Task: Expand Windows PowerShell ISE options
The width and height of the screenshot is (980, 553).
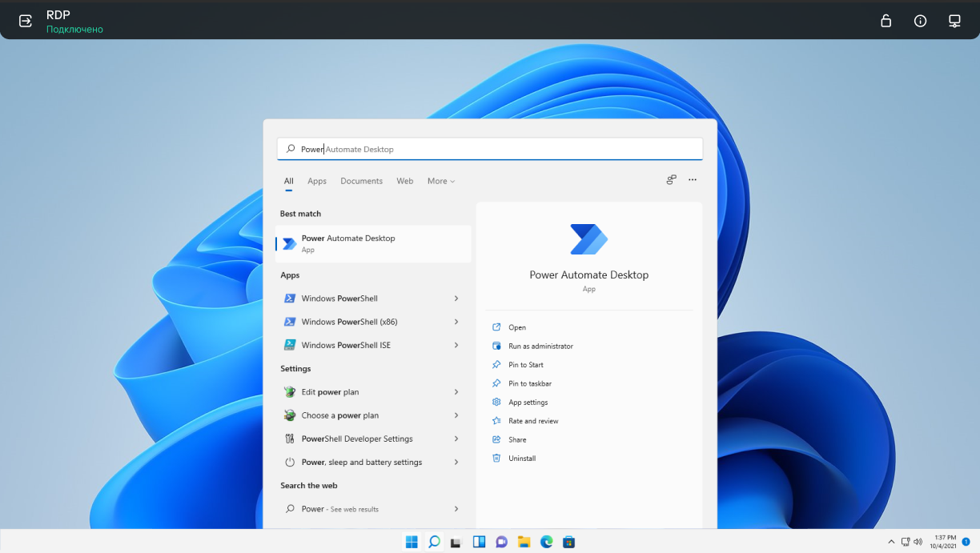Action: (456, 346)
